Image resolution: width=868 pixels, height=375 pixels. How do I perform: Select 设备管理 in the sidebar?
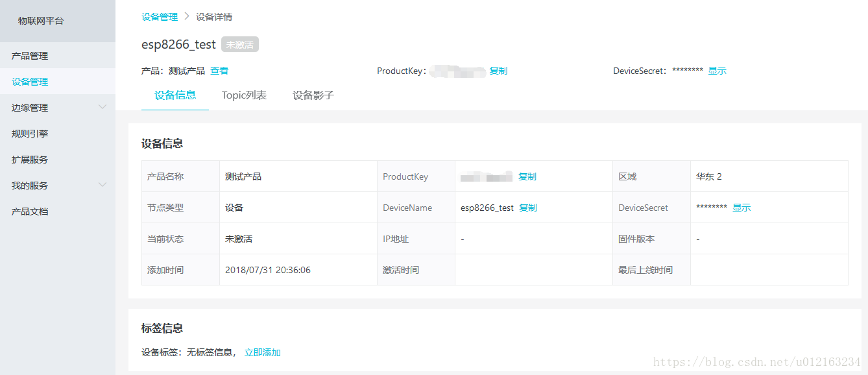pyautogui.click(x=30, y=82)
